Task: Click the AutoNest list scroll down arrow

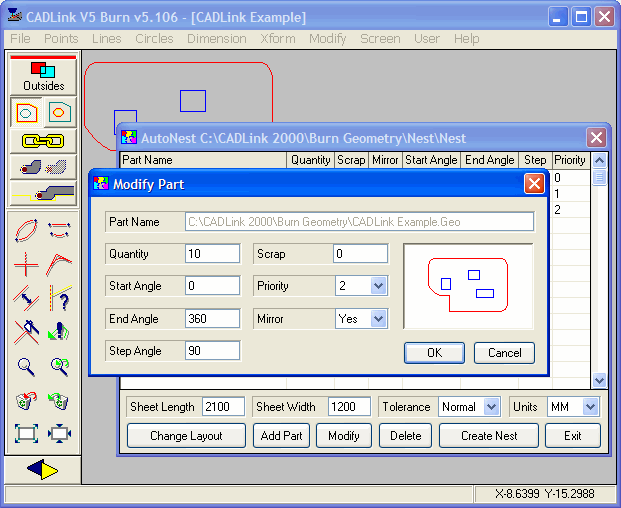Action: 599,380
